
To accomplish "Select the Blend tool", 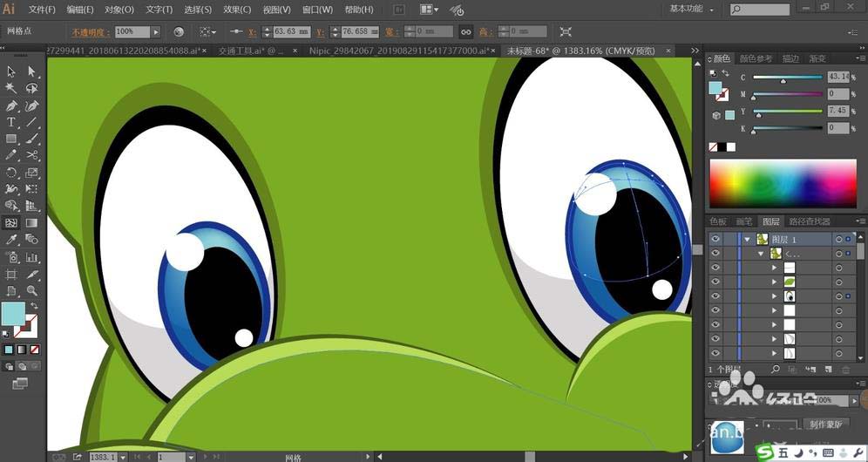I will coord(31,240).
